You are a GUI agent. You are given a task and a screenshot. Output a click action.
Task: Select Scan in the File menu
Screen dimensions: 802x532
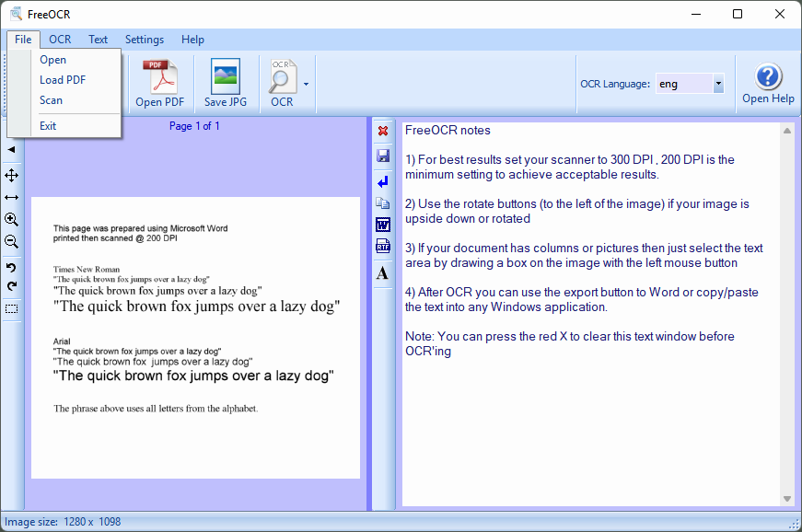pos(52,100)
